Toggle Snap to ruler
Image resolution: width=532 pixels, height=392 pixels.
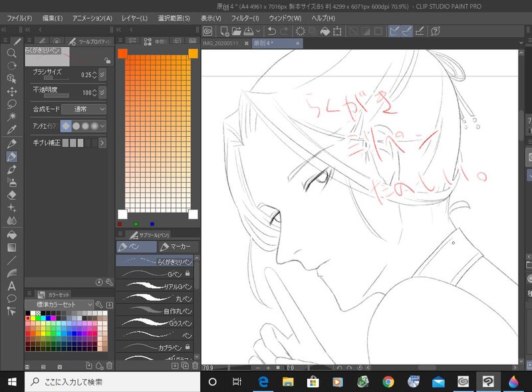394,31
